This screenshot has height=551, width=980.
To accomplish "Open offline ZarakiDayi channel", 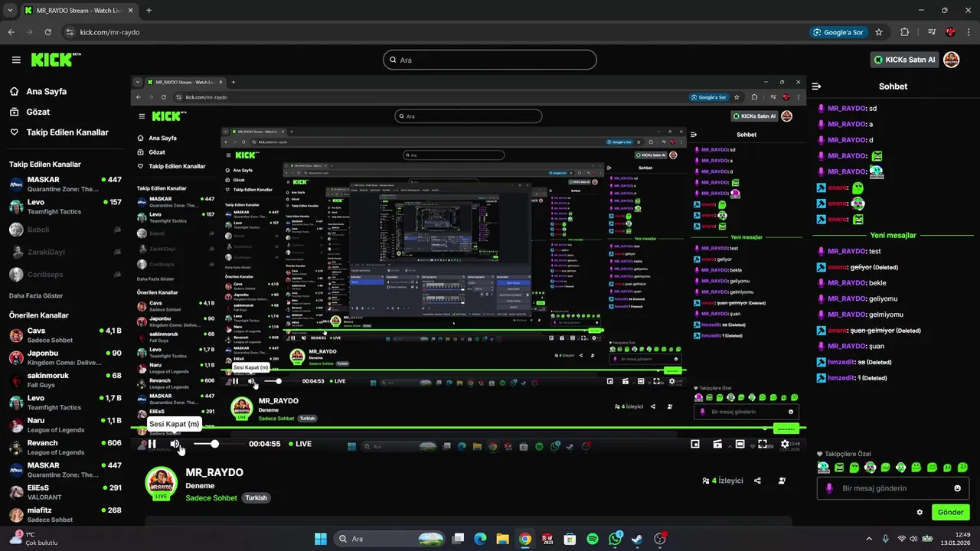I will pos(65,252).
